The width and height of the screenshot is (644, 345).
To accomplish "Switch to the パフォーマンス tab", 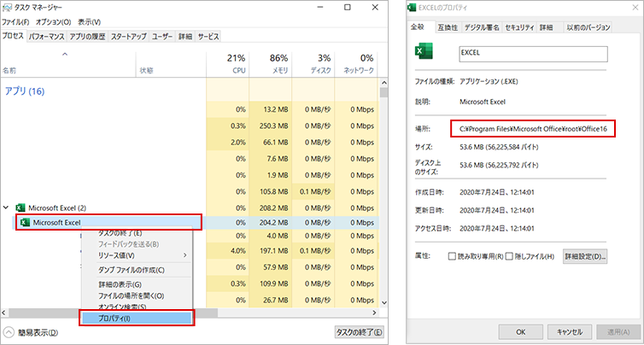I will [x=46, y=37].
